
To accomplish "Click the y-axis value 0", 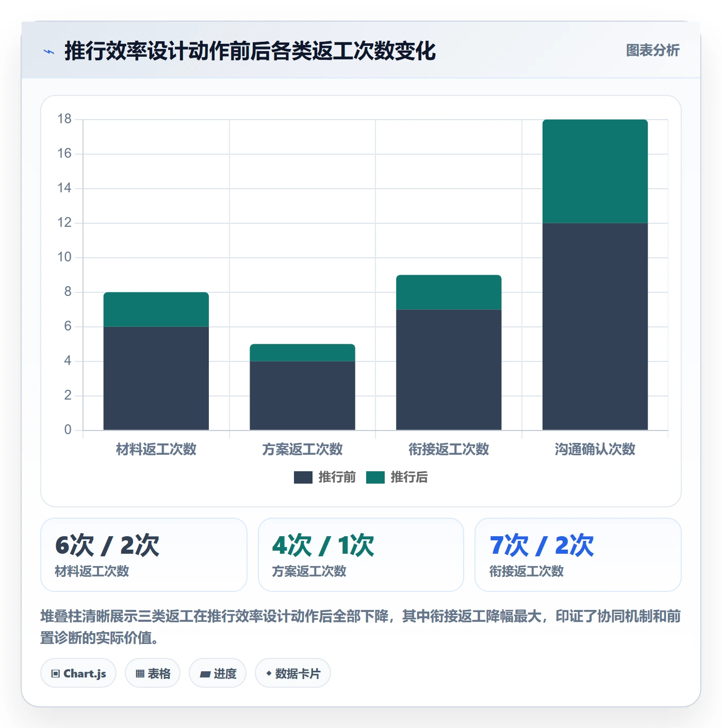I will pyautogui.click(x=68, y=429).
